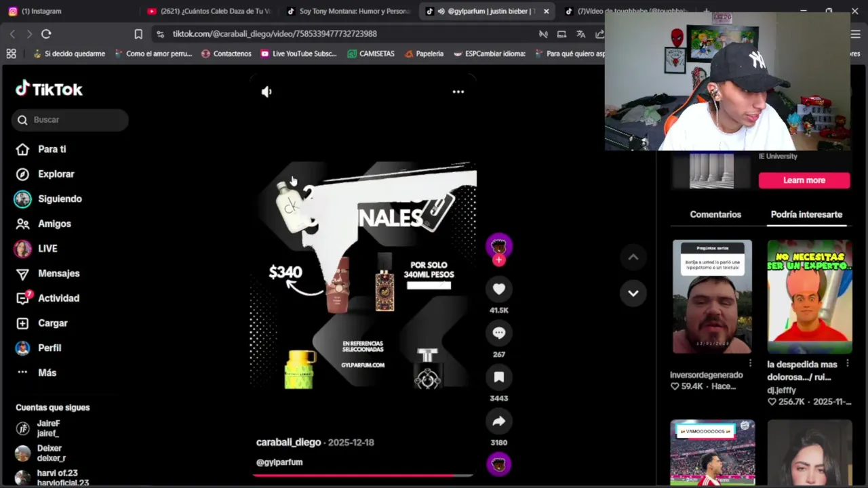This screenshot has height=488, width=868.
Task: Open inversordegenerado suggested video thumbnail
Action: pyautogui.click(x=712, y=296)
